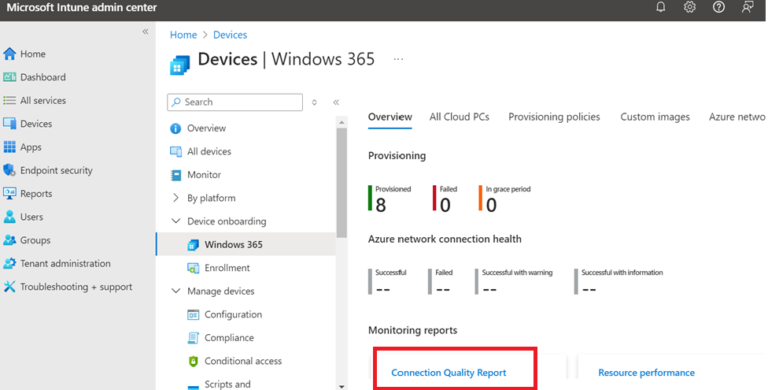Collapse the Devices menu pane with the double chevron

coord(336,102)
